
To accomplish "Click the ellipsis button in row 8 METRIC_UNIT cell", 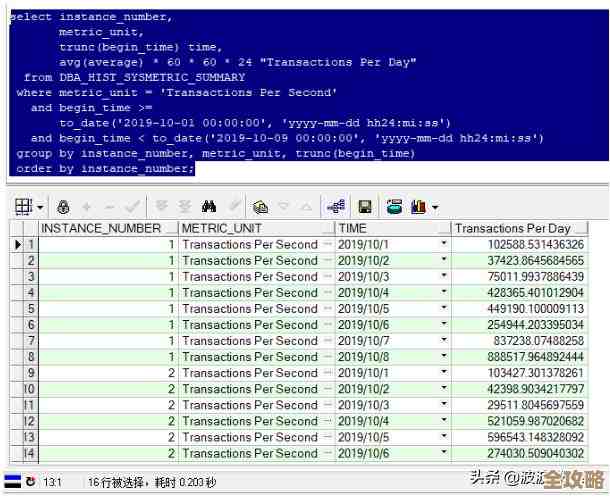I will [x=328, y=357].
